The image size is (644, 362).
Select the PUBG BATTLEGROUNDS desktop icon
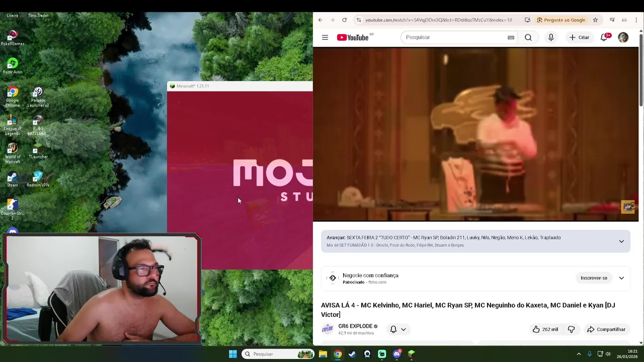(x=38, y=125)
